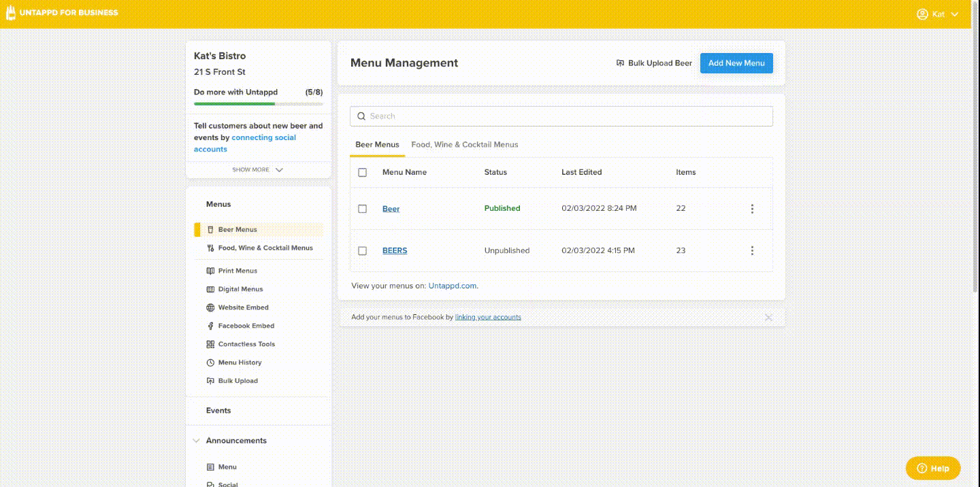Click the Menu Name column header
Screen dimensions: 980x487
405,173
